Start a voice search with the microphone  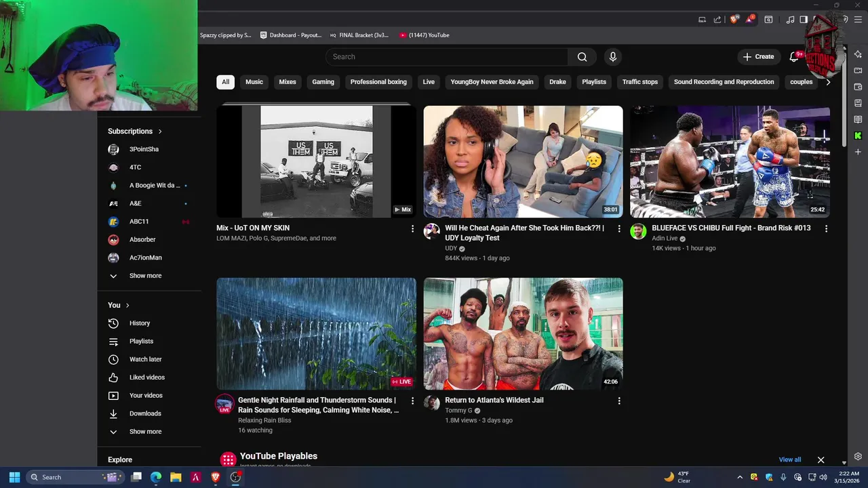(x=613, y=57)
